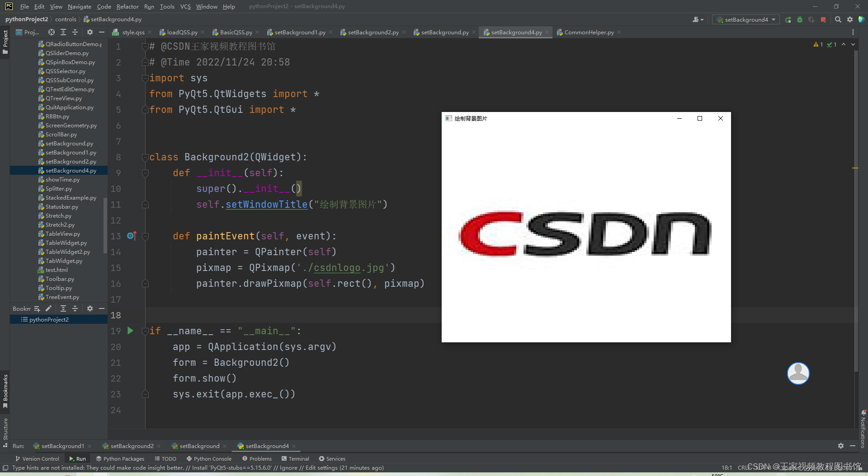868x476 pixels.
Task: Collapse comment fold marker at line 1
Action: click(146, 47)
